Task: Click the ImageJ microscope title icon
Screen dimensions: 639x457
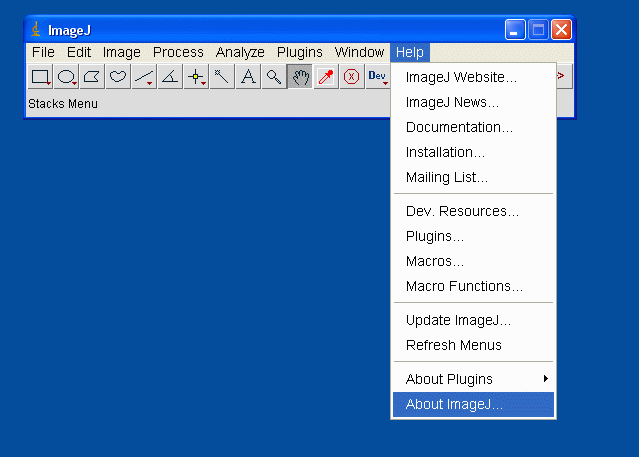Action: pyautogui.click(x=36, y=29)
